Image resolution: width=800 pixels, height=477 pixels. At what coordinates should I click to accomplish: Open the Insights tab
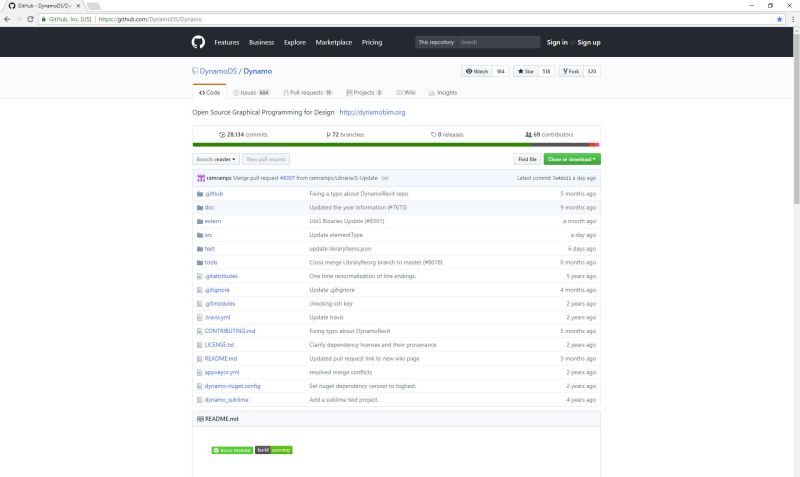443,92
